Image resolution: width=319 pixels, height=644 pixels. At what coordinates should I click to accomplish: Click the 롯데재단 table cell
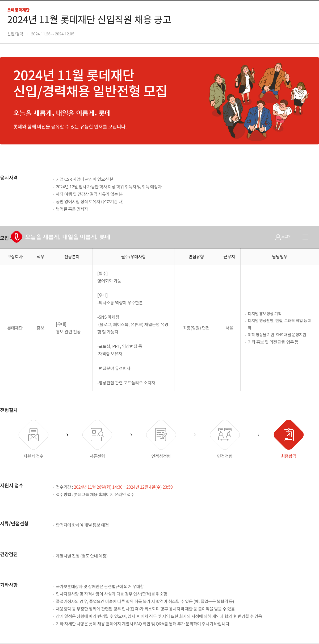[x=15, y=328]
